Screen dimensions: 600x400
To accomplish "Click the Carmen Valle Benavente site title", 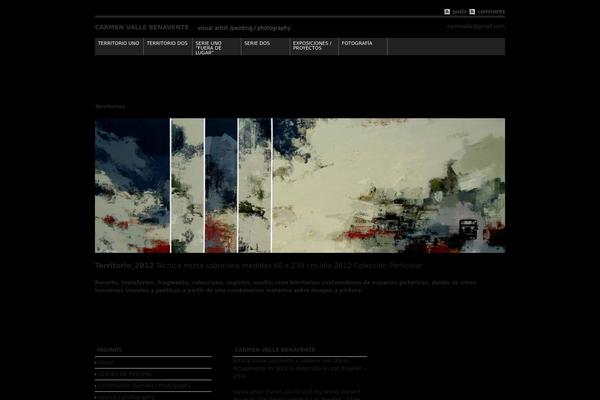I will (142, 28).
